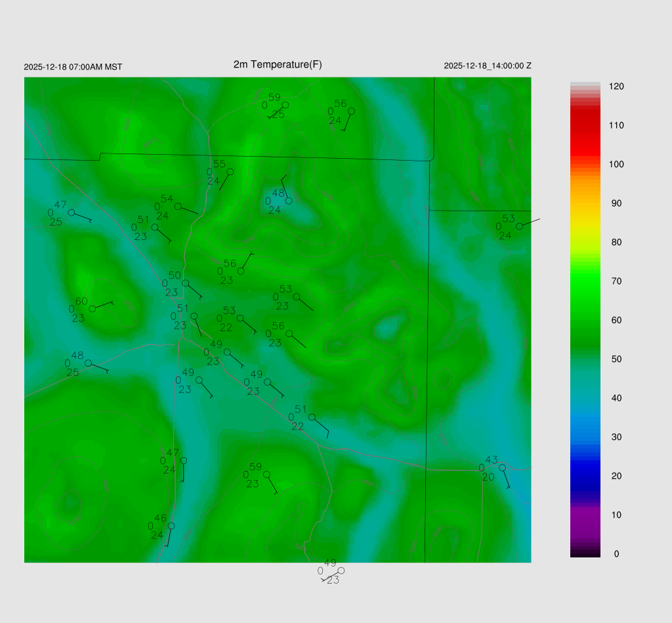
Task: Select the station marker showing 55 degrees
Action: point(230,172)
